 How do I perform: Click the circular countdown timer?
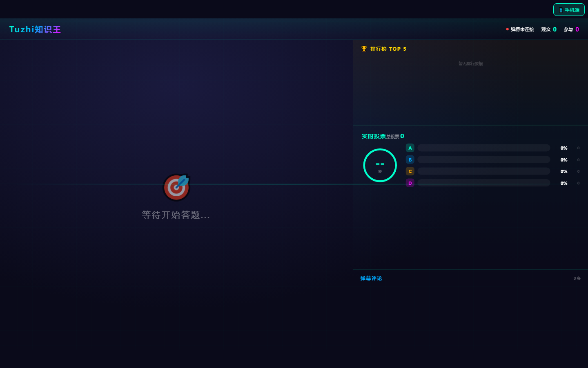(x=380, y=165)
